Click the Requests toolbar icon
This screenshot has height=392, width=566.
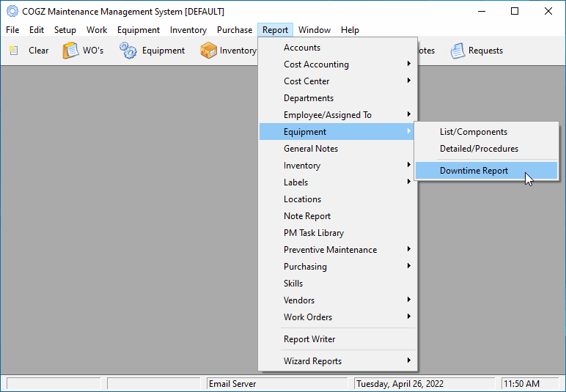pos(457,51)
